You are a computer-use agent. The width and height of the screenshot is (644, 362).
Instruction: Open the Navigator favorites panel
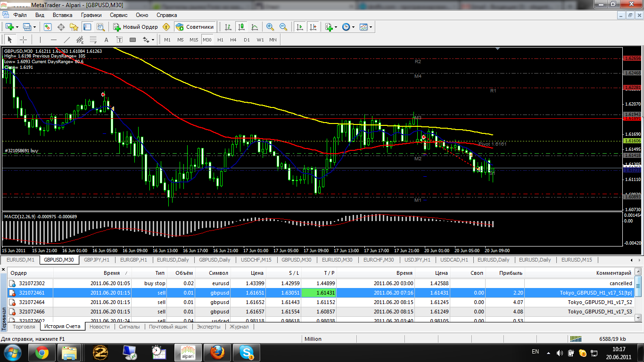click(74, 27)
